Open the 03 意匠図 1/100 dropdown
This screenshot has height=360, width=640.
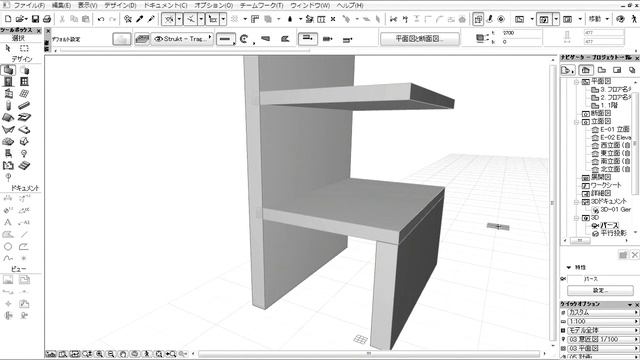602,339
